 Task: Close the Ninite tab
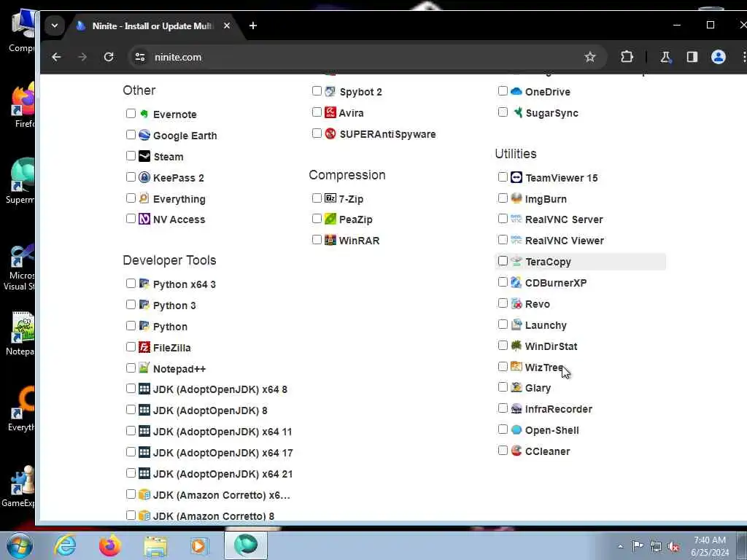tap(227, 26)
